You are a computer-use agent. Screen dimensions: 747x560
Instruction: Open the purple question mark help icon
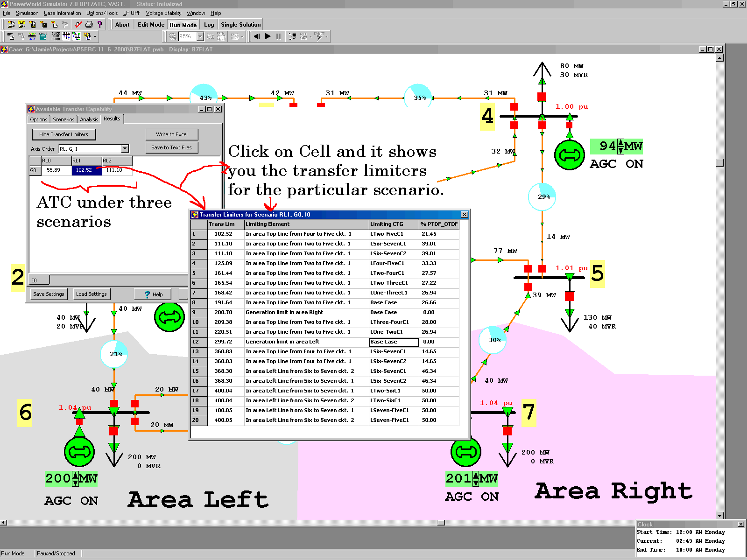(99, 25)
